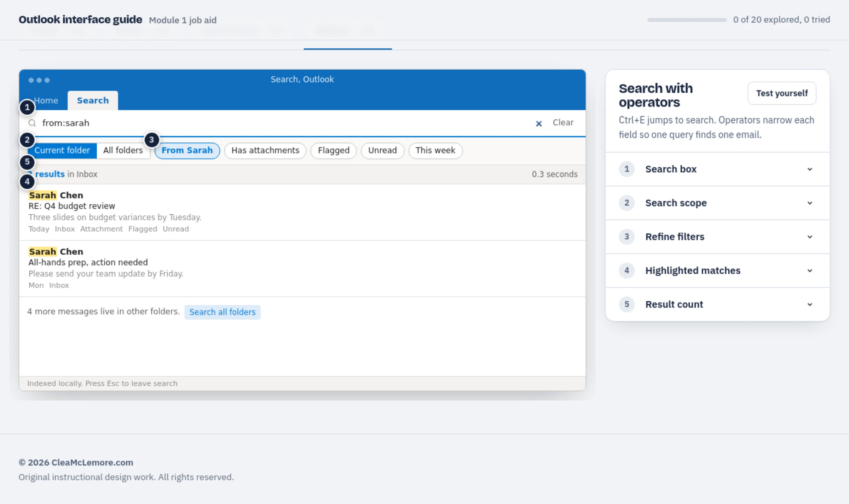Viewport: 849px width, 504px height.
Task: Enable the Has attachments filter
Action: (265, 150)
